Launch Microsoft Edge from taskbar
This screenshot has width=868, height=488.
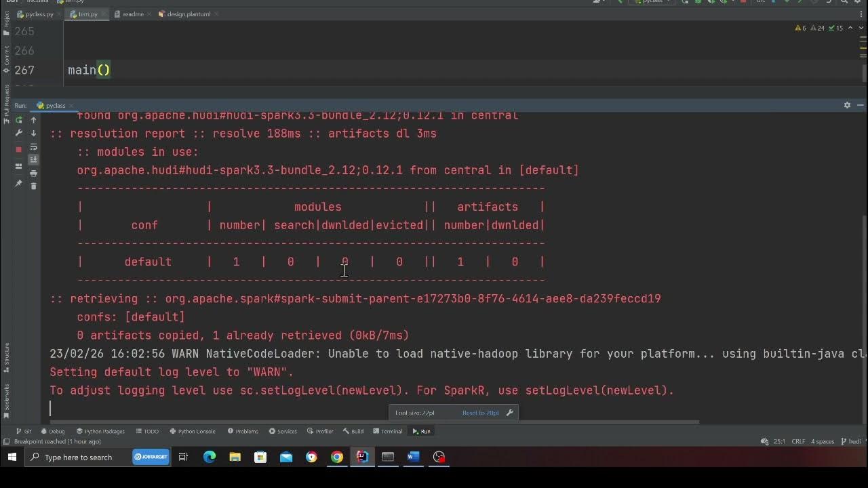(x=210, y=457)
